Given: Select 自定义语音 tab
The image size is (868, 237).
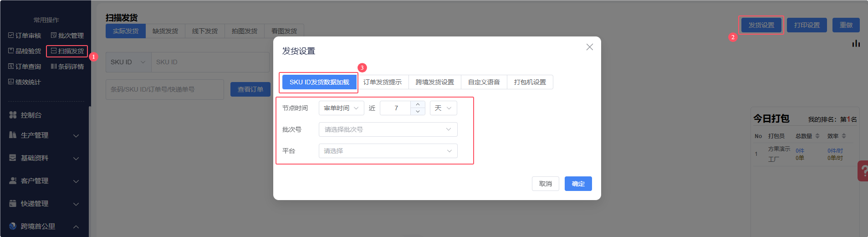Looking at the screenshot, I should pos(484,82).
